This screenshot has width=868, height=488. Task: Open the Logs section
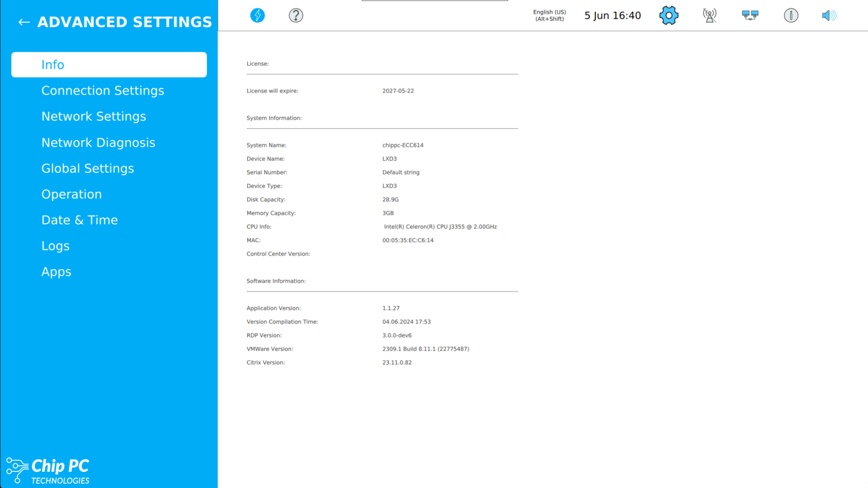click(55, 246)
